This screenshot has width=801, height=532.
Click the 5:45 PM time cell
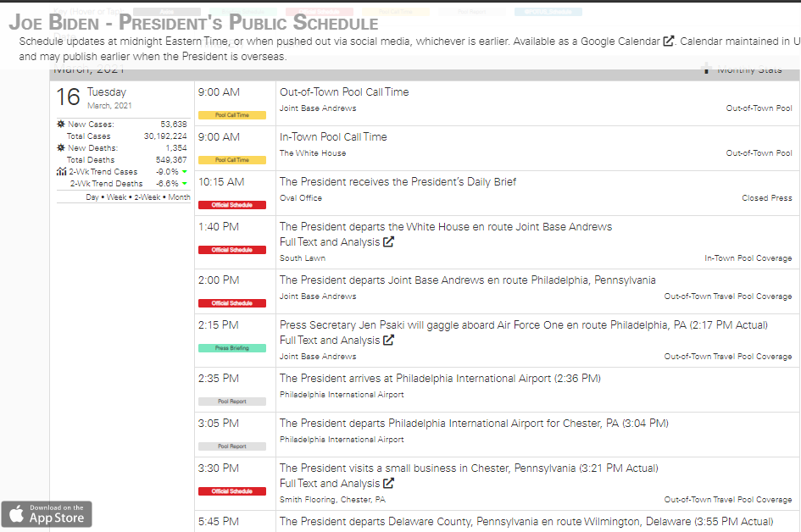click(219, 521)
